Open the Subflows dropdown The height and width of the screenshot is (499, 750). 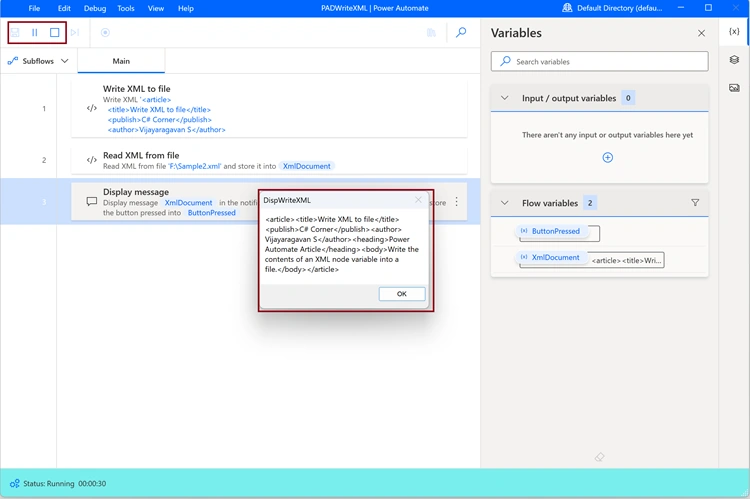click(38, 61)
